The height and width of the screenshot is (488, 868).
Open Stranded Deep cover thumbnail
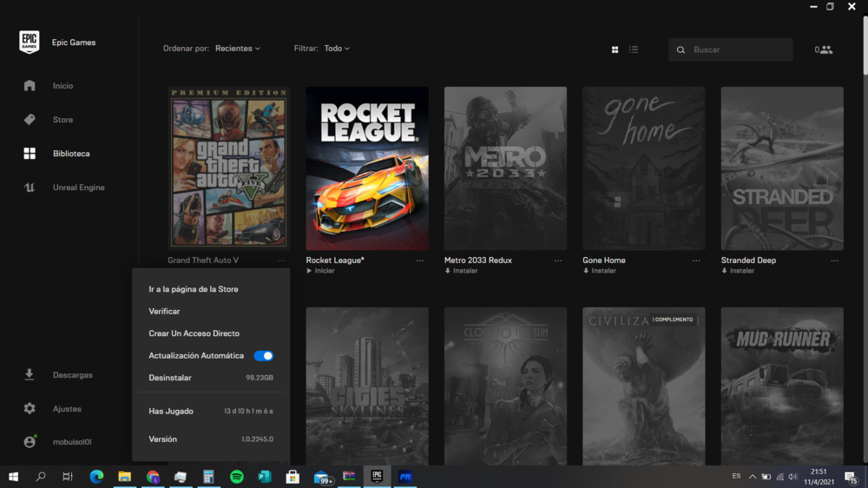(x=782, y=168)
